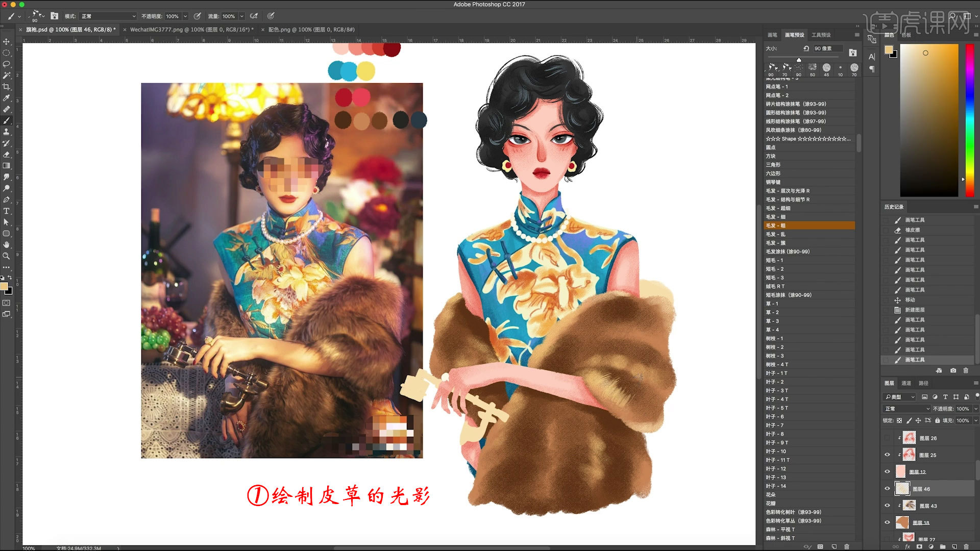This screenshot has width=980, height=551.
Task: Select the Brush tool in the toolbar
Action: pos(6,121)
